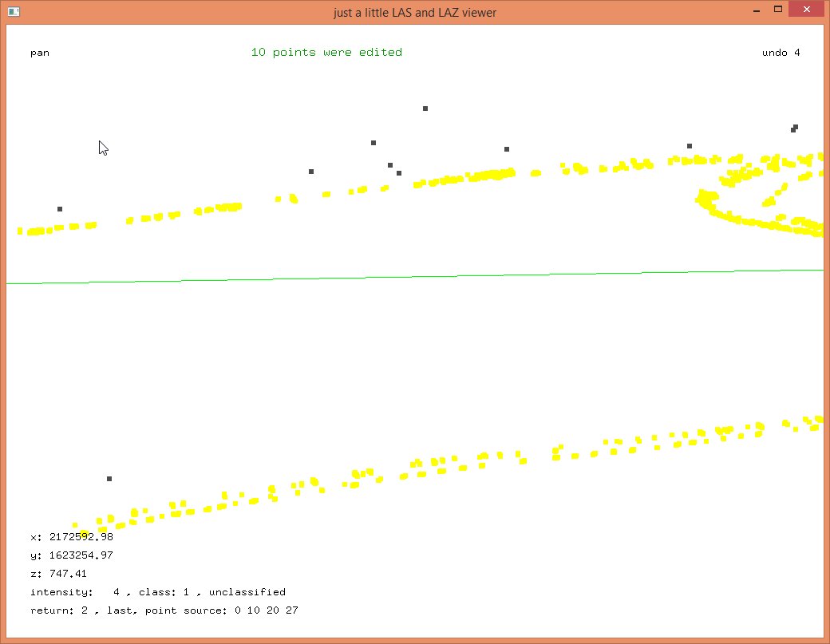The width and height of the screenshot is (830, 644).
Task: Select the topmost gray point
Action: click(x=425, y=109)
